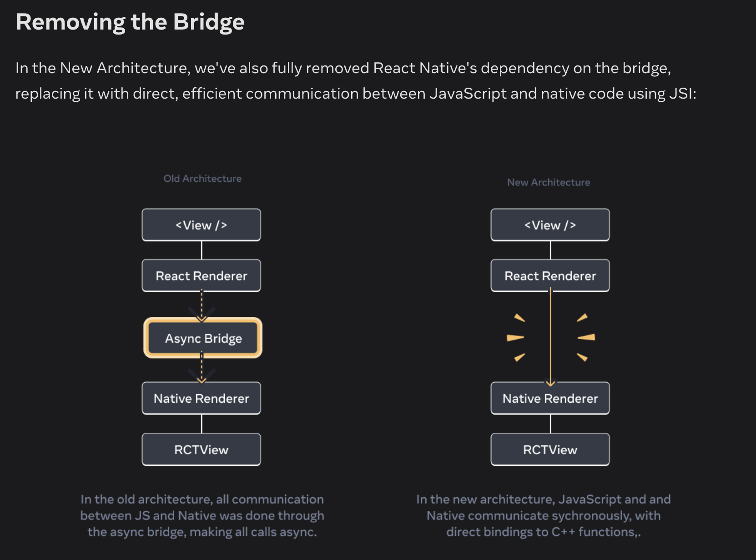Select the React Renderer box in New Architecture

pyautogui.click(x=550, y=275)
